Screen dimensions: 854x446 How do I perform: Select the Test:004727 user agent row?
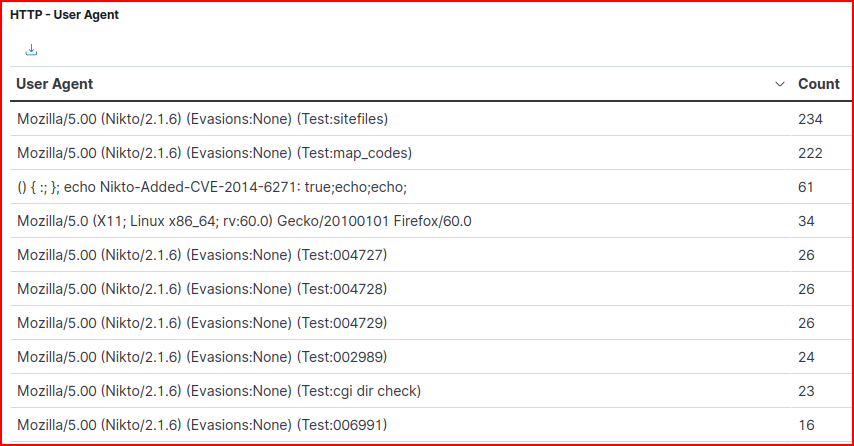pos(202,255)
